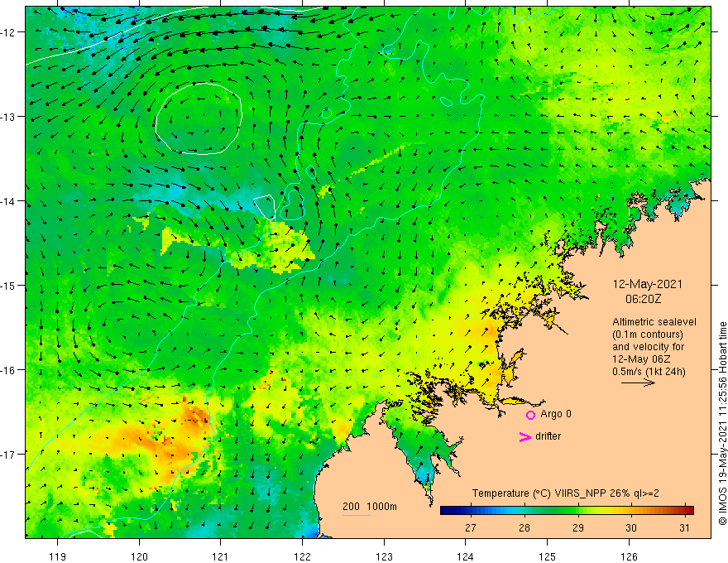Click the -12 latitude axis label
Image resolution: width=728 pixels, height=563 pixels.
click(x=8, y=32)
